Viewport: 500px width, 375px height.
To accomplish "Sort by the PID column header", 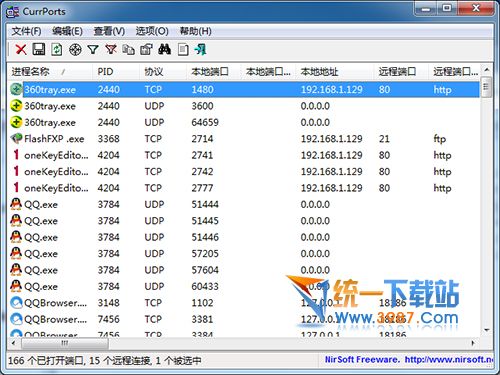I will point(116,72).
